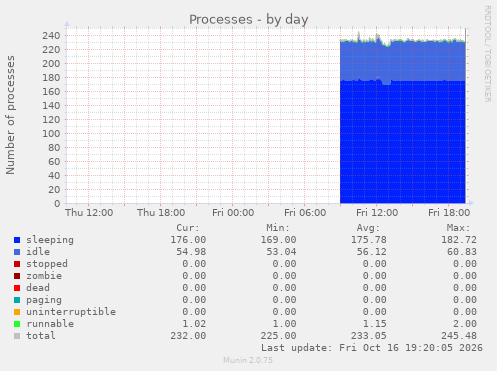Select the 'total' legend label
This screenshot has width=497, height=371.
pos(41,336)
